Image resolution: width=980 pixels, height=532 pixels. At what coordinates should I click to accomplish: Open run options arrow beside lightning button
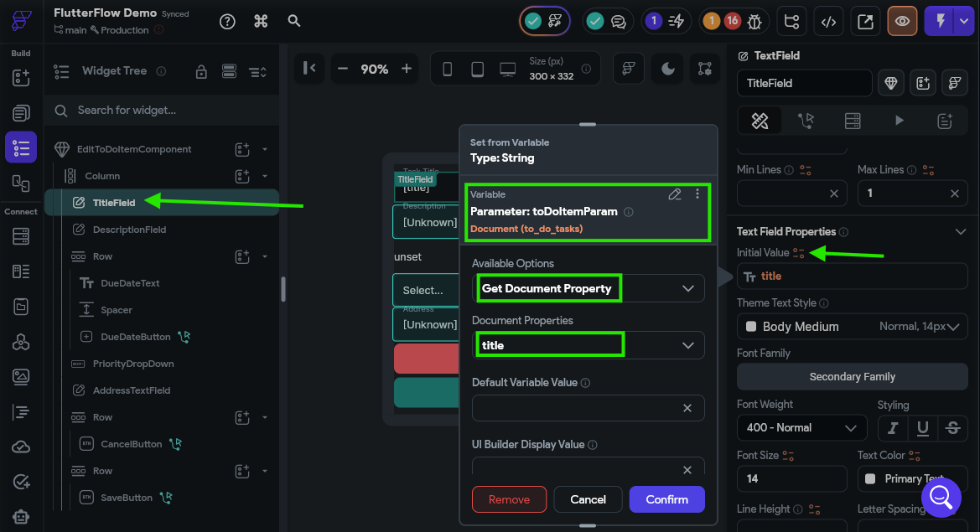pyautogui.click(x=964, y=21)
